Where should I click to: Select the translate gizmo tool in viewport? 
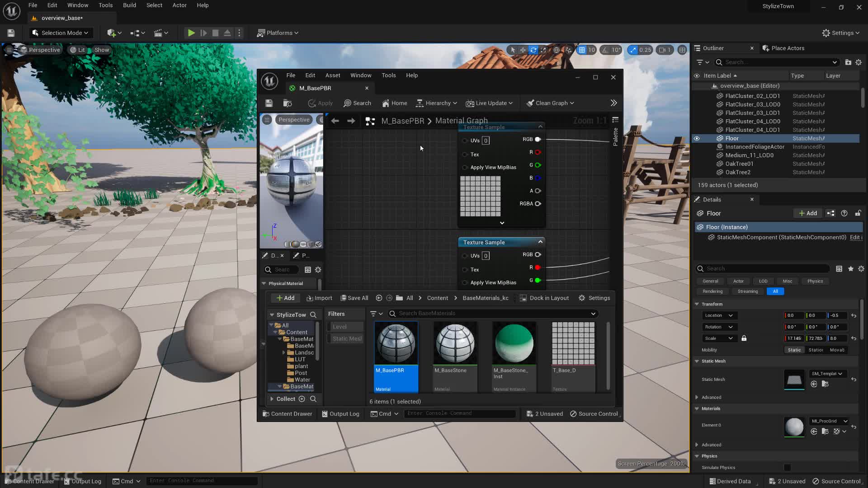[523, 50]
